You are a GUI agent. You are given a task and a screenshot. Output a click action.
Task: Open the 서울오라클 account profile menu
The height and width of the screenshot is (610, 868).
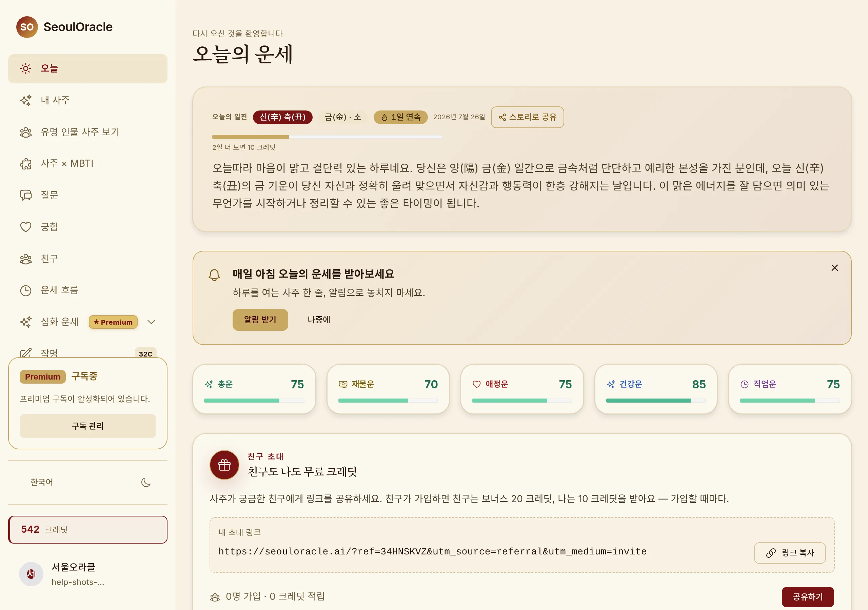(x=88, y=574)
